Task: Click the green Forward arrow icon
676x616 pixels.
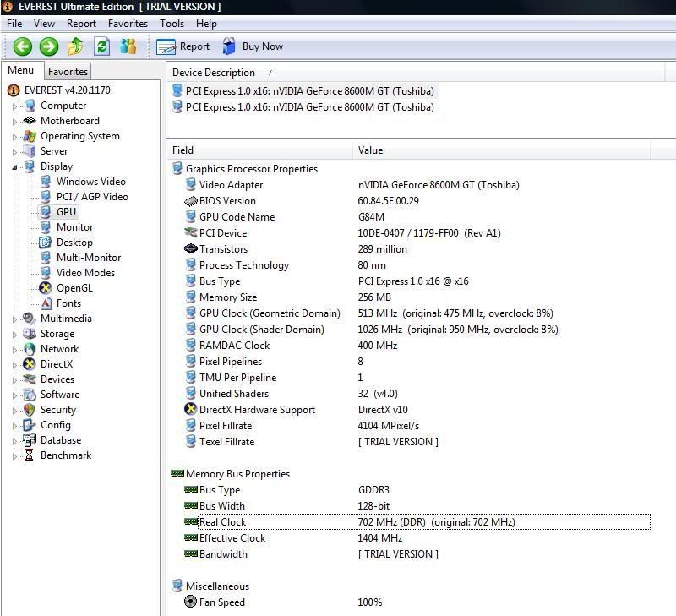Action: (x=49, y=46)
